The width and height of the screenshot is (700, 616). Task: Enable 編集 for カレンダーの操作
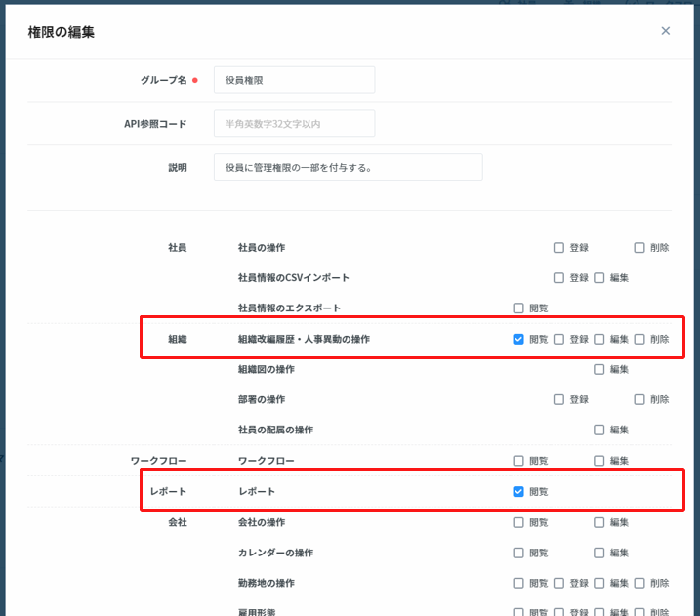tap(599, 553)
